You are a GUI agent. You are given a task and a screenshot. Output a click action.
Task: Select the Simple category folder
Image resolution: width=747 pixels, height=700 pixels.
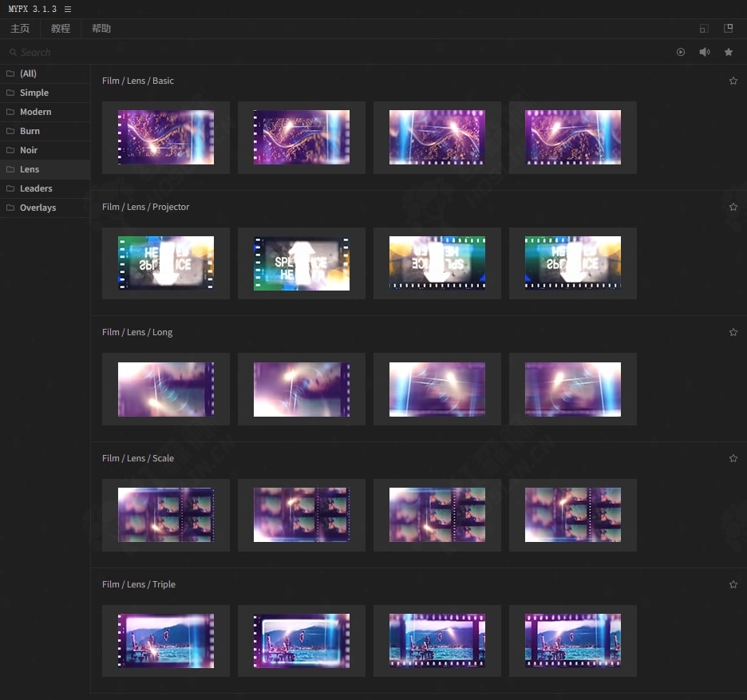pos(45,93)
